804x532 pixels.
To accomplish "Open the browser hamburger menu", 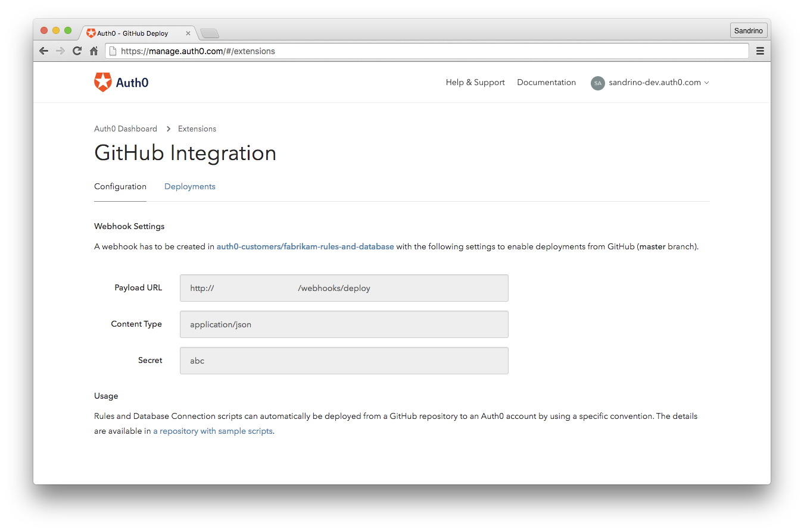I will [760, 51].
